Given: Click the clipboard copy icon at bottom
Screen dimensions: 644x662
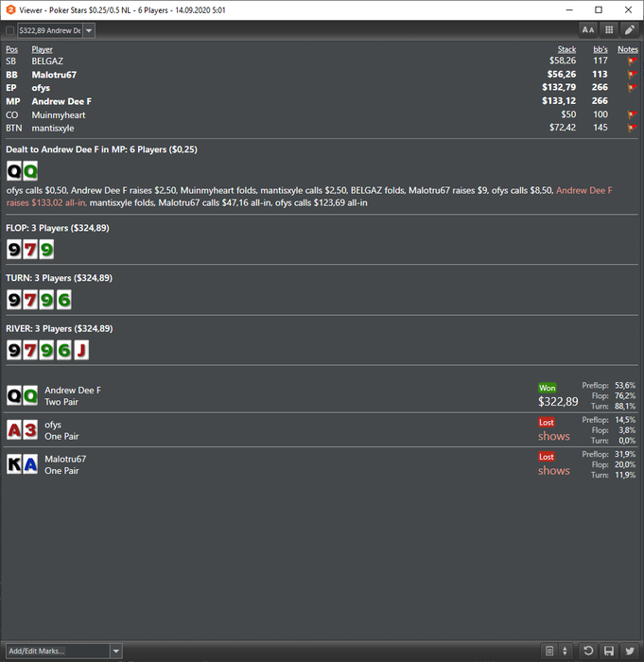Looking at the screenshot, I should pos(549,651).
